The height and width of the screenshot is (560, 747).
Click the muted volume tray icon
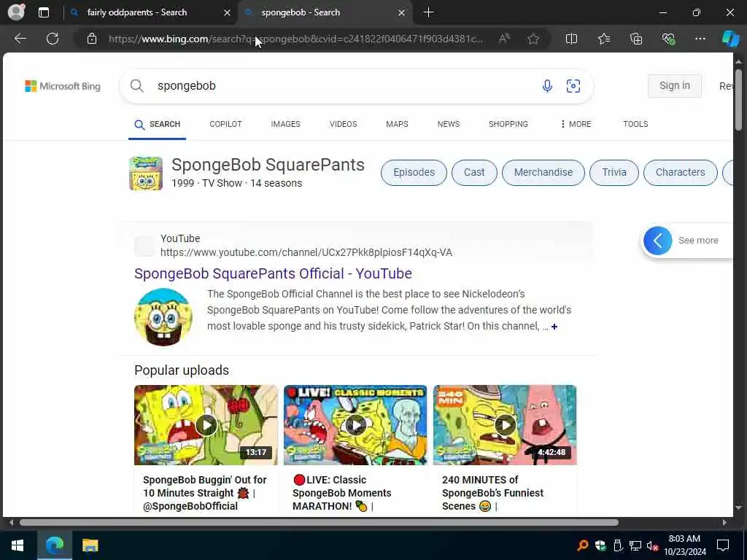pyautogui.click(x=653, y=545)
